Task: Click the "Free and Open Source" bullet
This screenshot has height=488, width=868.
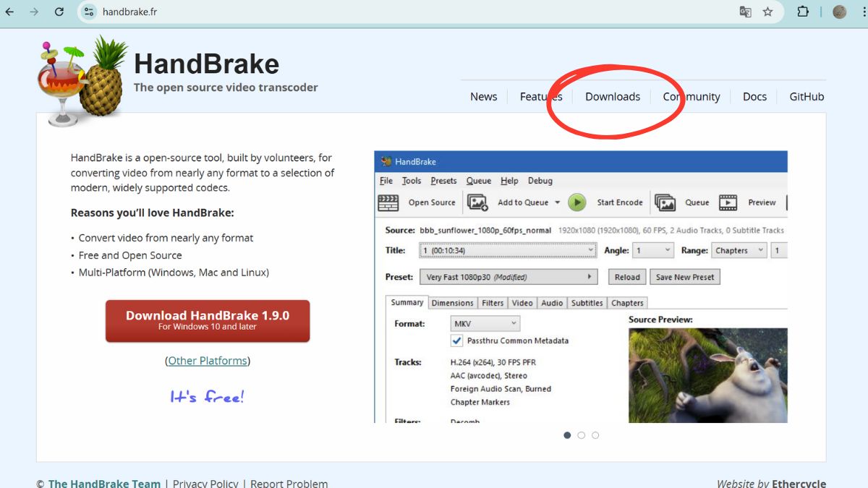Action: coord(130,255)
